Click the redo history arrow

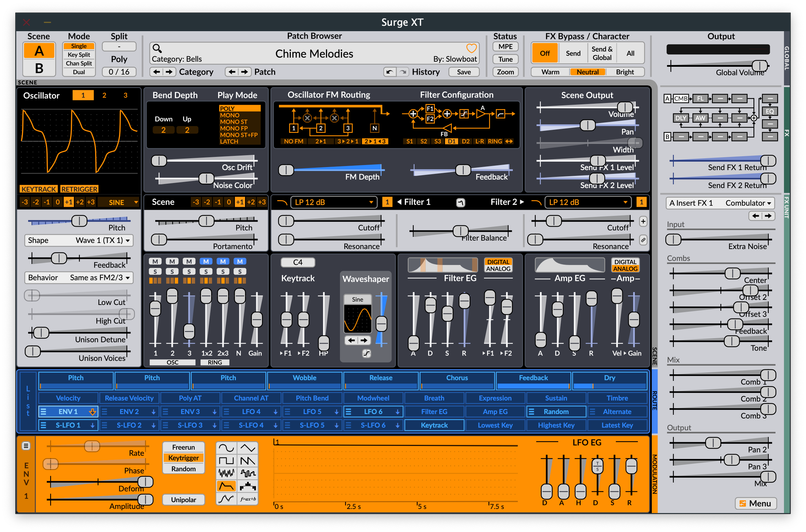(x=402, y=72)
